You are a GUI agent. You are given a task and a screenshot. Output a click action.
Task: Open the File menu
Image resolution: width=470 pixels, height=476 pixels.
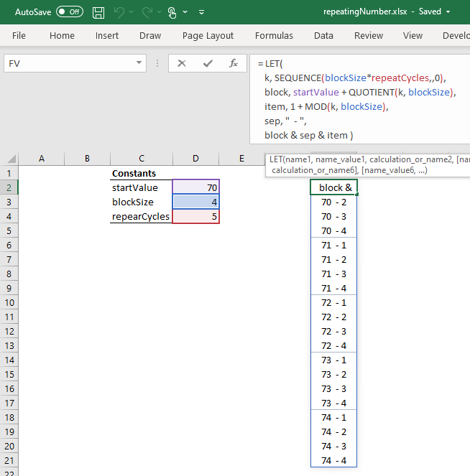click(19, 36)
